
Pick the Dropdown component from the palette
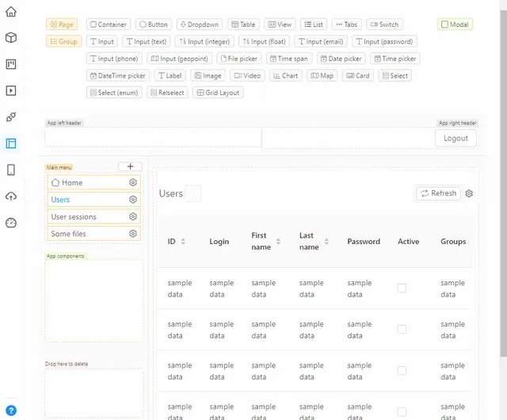tap(199, 25)
